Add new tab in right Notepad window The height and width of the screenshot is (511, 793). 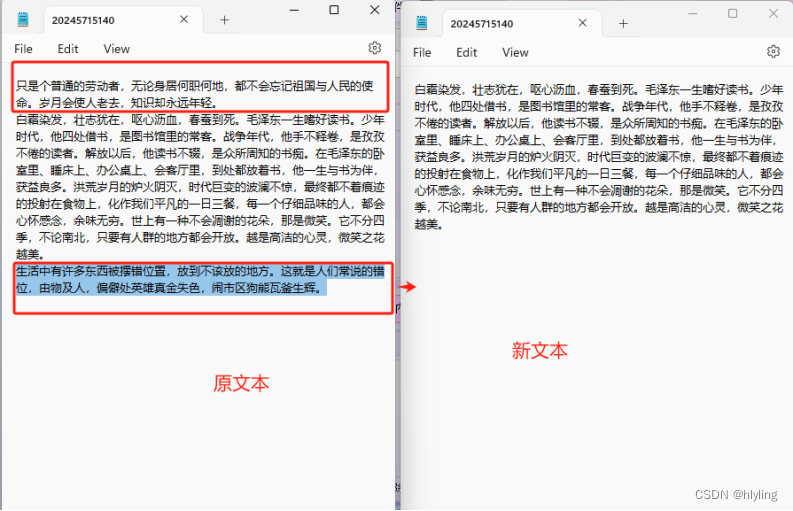pos(623,23)
